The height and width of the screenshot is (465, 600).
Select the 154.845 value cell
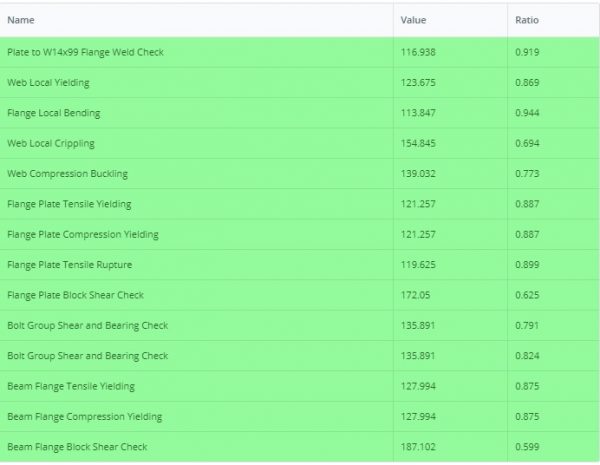point(418,143)
